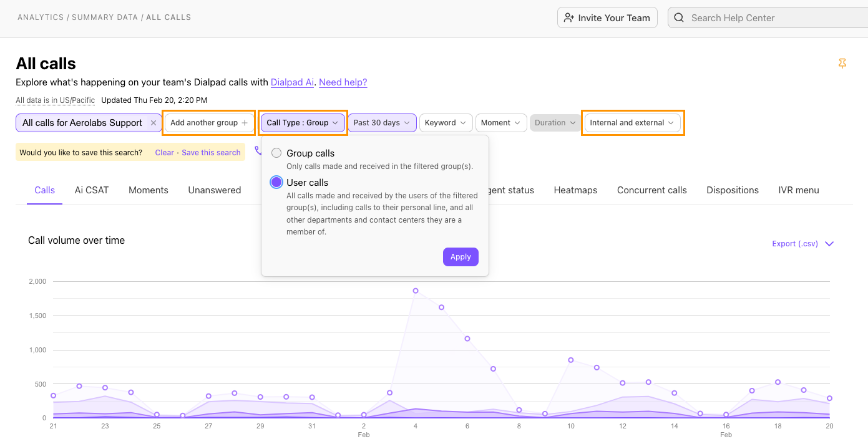Click the Feb 4 peak data point

coord(416,291)
